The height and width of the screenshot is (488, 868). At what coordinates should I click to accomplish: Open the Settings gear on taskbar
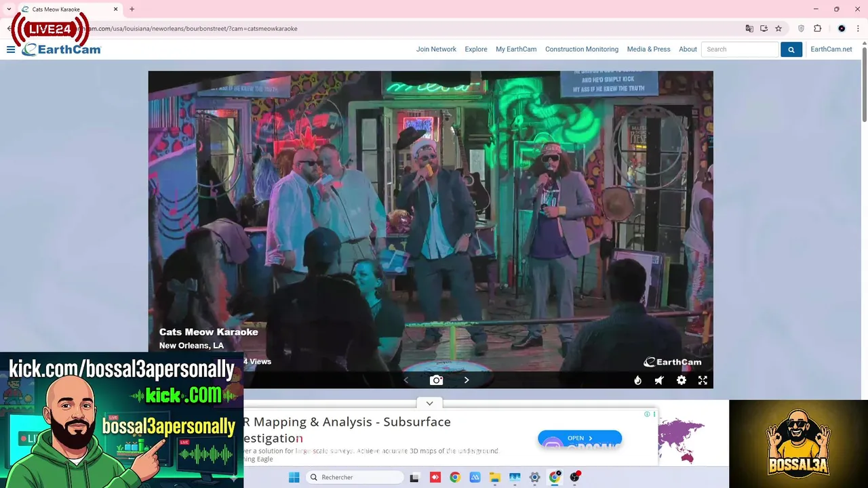(x=534, y=477)
